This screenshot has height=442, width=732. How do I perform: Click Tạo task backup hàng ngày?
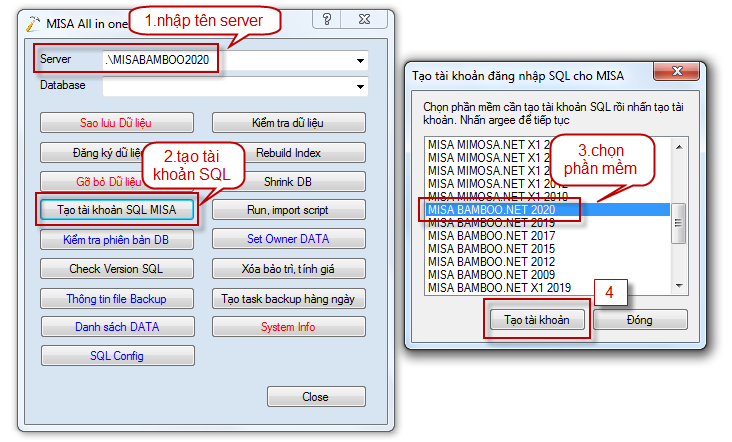click(289, 299)
